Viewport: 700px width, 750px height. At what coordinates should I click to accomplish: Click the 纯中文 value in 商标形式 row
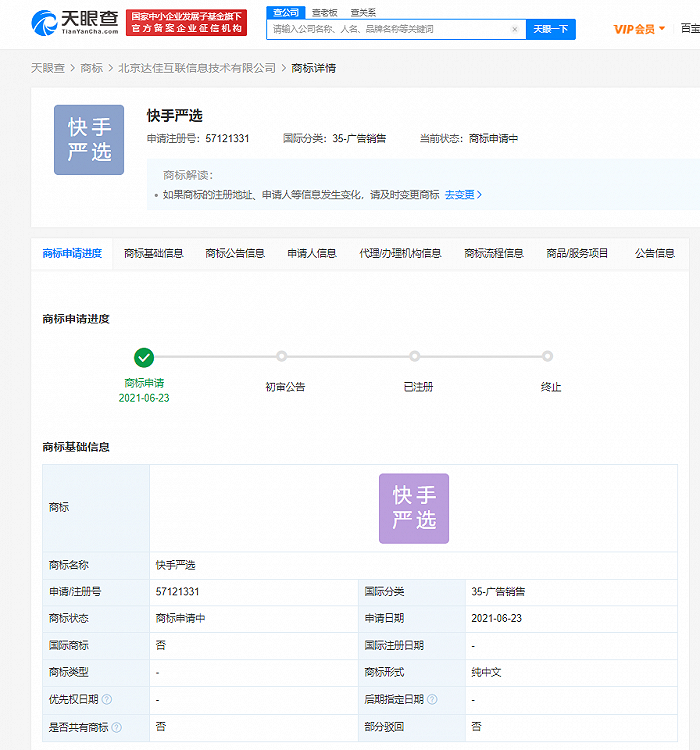(486, 673)
